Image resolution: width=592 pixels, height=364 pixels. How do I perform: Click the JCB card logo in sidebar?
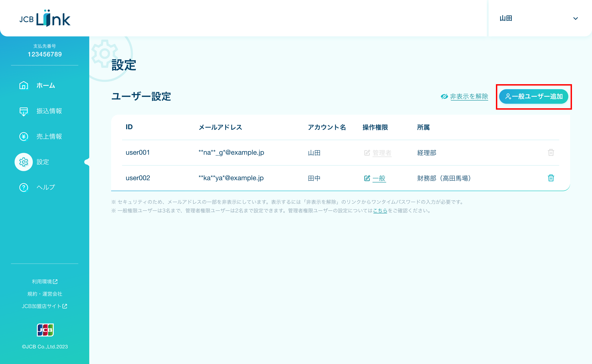pyautogui.click(x=45, y=330)
